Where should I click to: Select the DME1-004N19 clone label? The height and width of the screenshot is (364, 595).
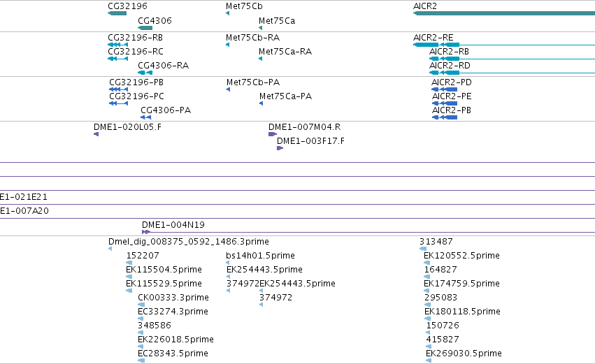173,225
